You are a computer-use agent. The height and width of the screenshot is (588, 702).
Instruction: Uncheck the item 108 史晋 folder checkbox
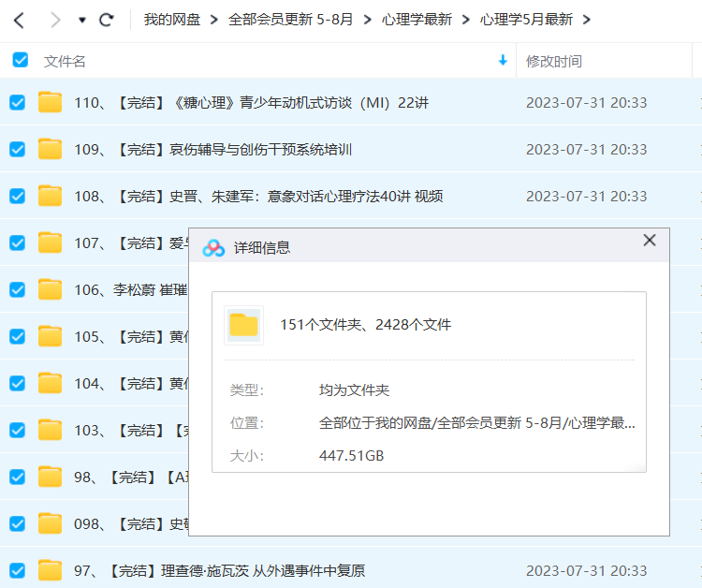(x=17, y=196)
